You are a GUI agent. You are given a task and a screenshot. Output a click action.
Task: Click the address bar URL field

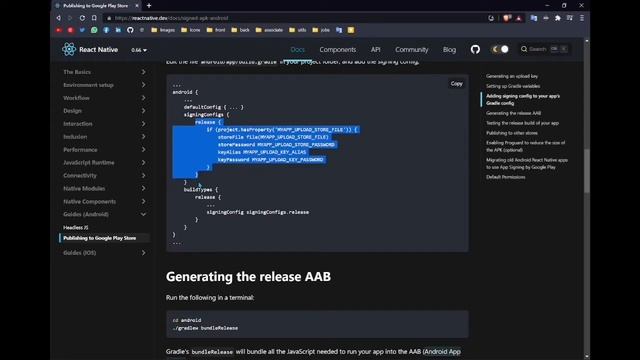[x=294, y=18]
